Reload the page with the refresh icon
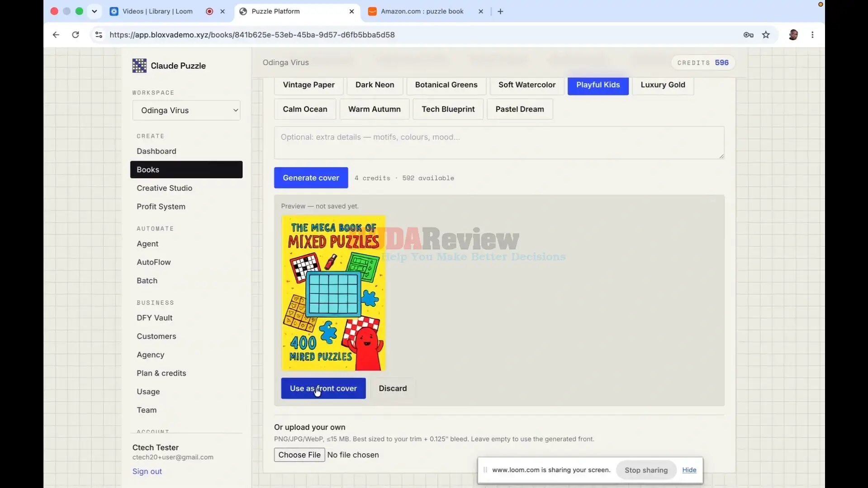The image size is (868, 488). pyautogui.click(x=76, y=35)
